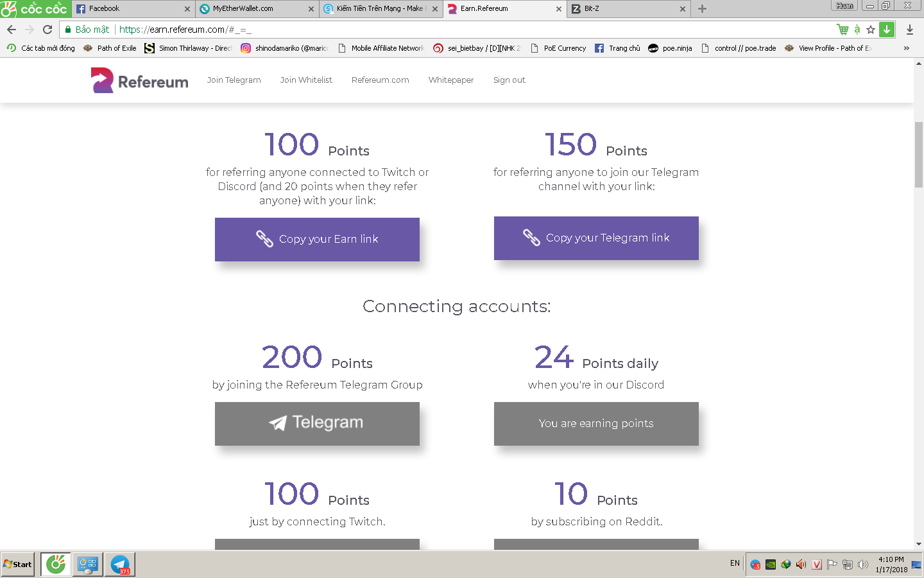The image size is (924, 578).
Task: Click the scrollbar down arrow
Action: click(x=919, y=544)
